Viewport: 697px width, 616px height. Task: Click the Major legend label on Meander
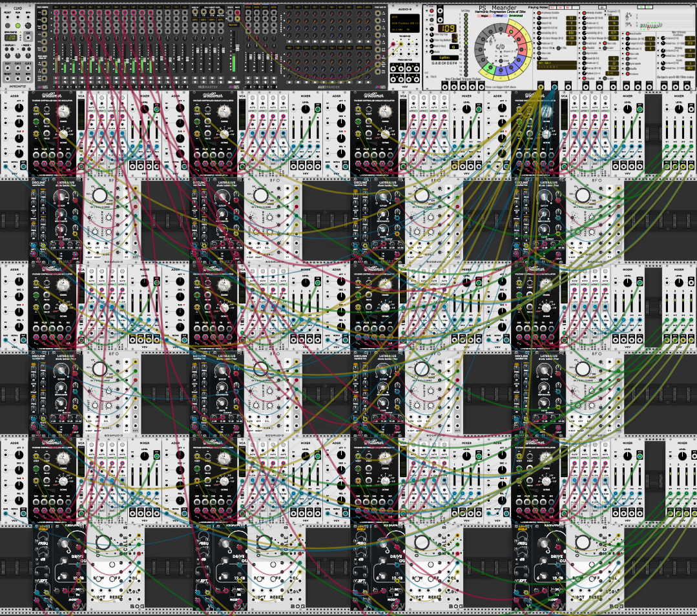click(x=484, y=15)
